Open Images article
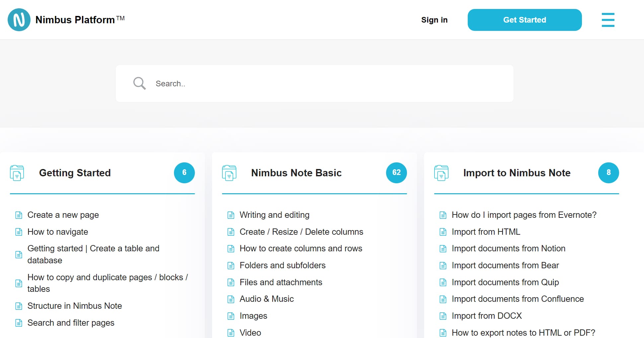644x338 pixels. 253,316
